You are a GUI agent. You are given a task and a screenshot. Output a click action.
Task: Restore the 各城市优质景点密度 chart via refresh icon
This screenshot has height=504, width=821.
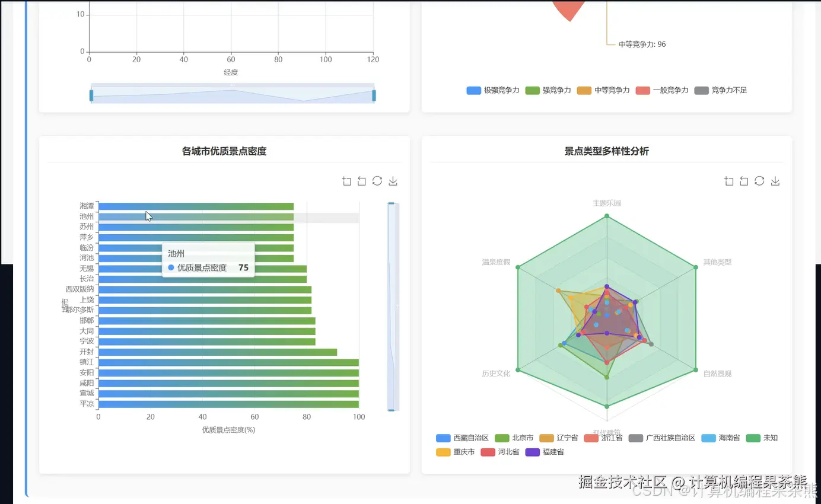(377, 181)
